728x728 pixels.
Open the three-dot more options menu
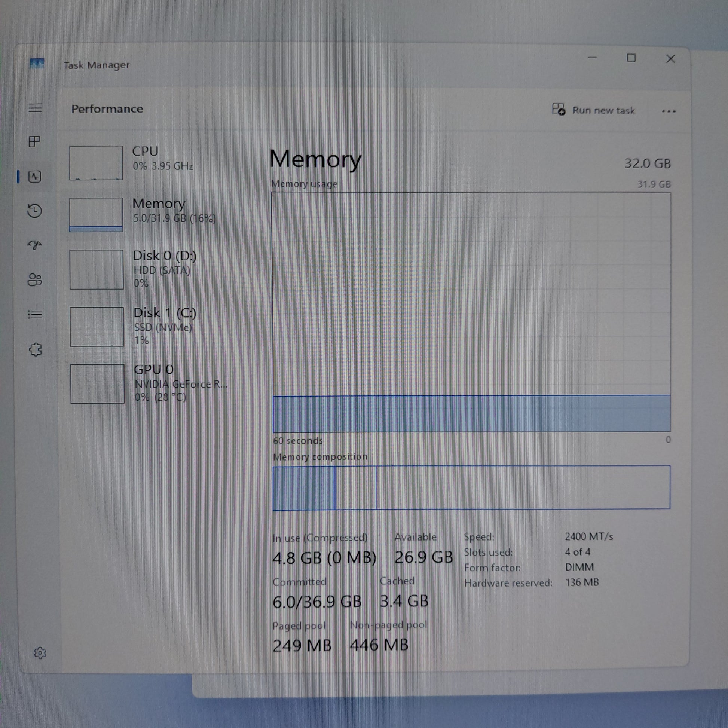pos(669,111)
